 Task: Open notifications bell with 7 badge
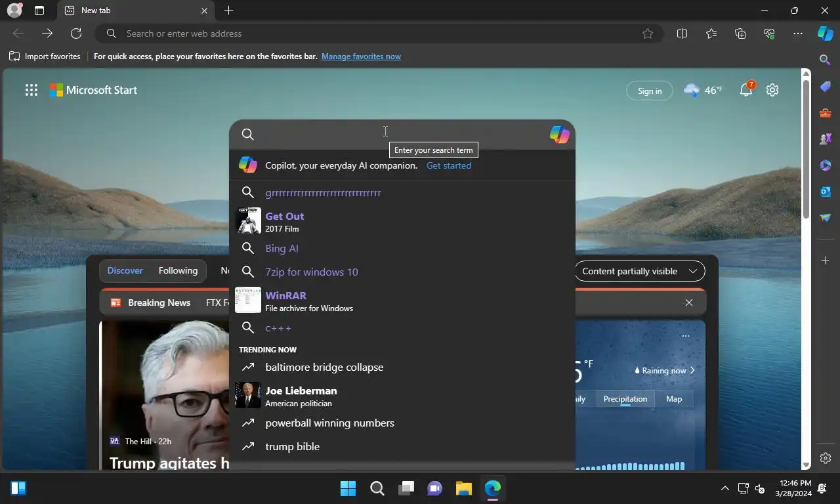(x=747, y=90)
